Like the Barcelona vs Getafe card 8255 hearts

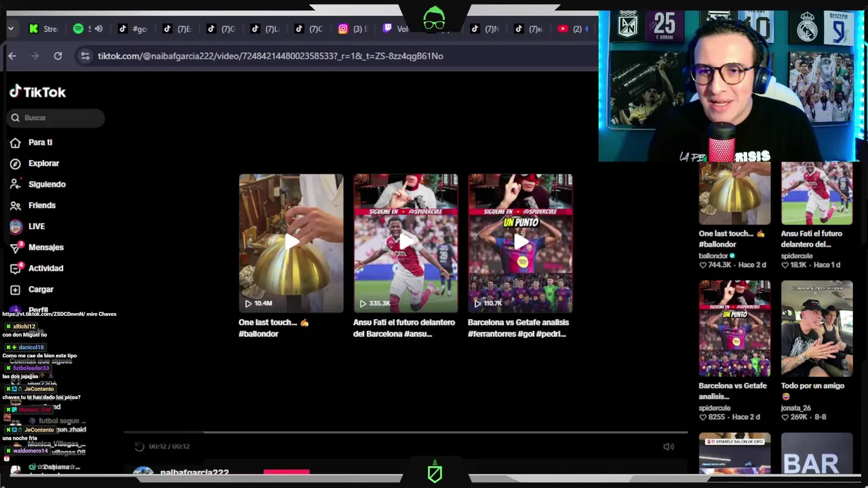703,417
